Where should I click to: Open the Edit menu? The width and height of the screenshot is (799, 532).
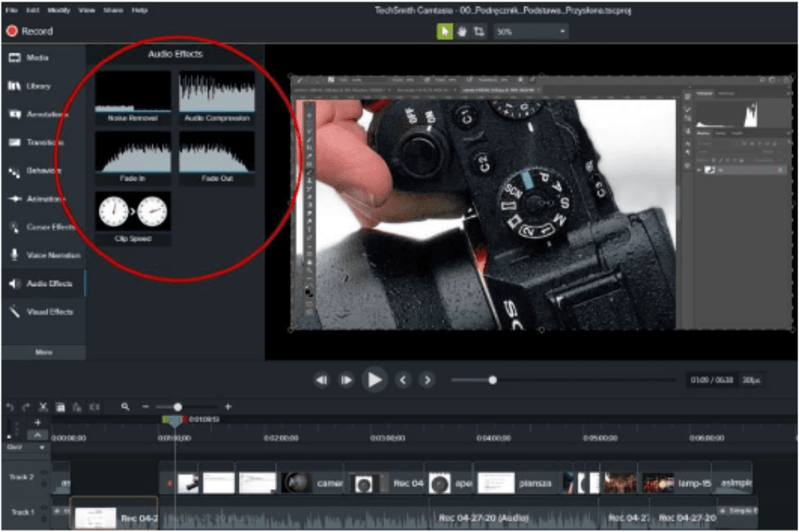pos(33,10)
